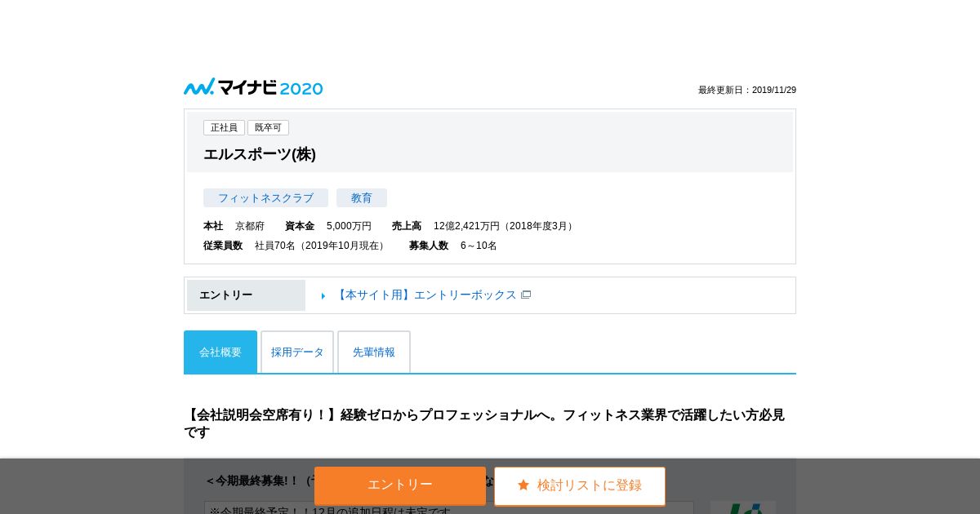The height and width of the screenshot is (514, 980).
Task: Click the 募集人数 label
Action: point(429,246)
